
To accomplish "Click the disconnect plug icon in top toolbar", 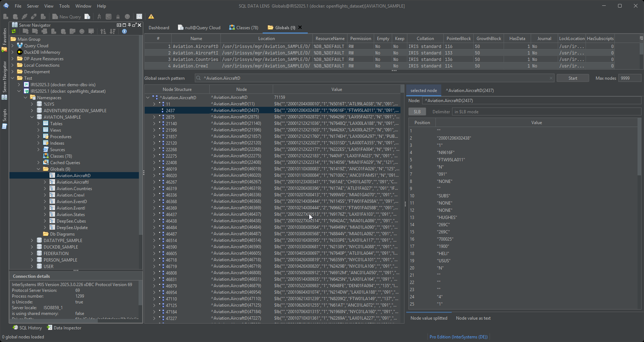I will click(x=34, y=17).
